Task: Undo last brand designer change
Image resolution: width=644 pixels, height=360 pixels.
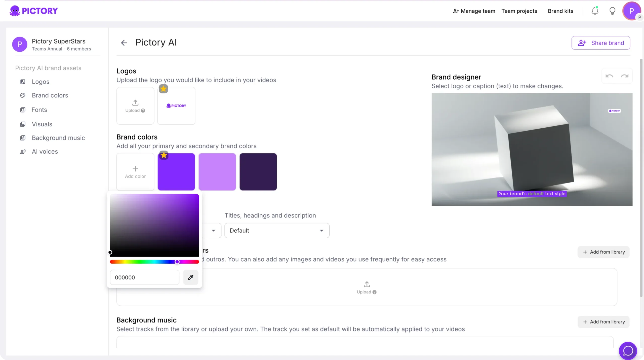Action: pyautogui.click(x=609, y=76)
